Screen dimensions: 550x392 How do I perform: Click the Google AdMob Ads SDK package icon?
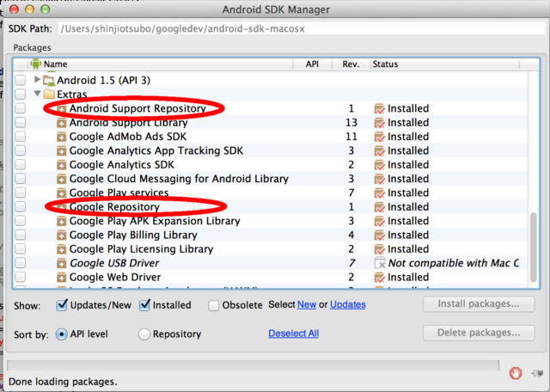[x=61, y=137]
